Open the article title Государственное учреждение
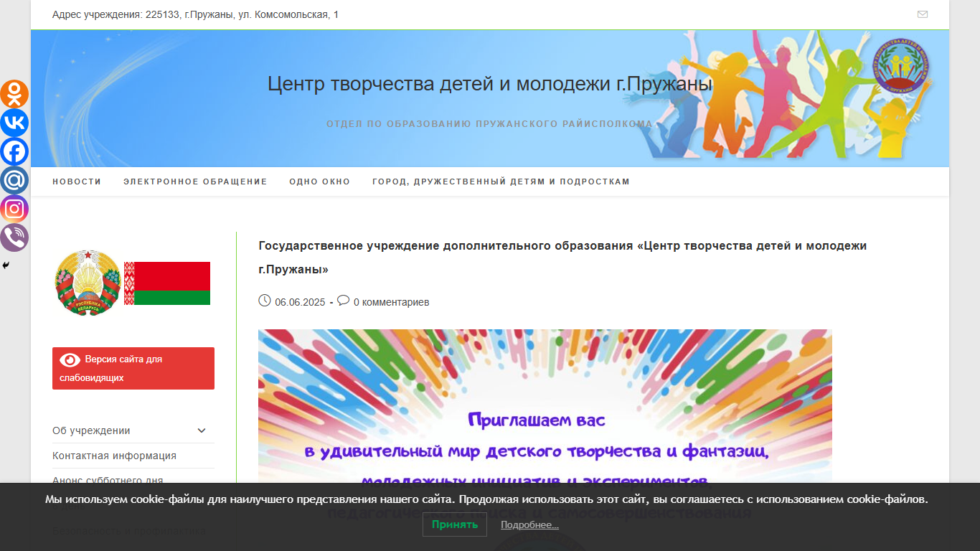Viewport: 980px width, 551px height. pos(562,258)
